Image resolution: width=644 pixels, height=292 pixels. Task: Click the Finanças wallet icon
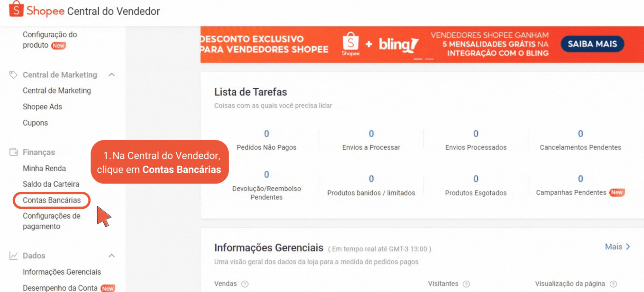[x=13, y=152]
